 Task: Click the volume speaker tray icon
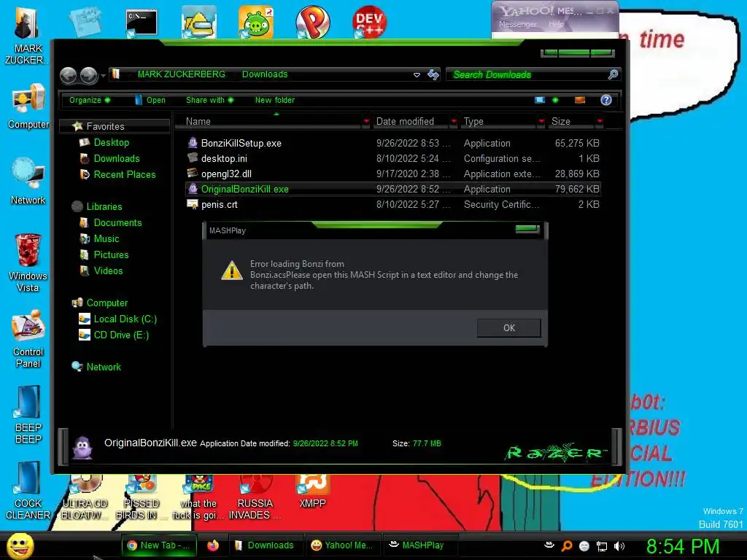(x=619, y=547)
